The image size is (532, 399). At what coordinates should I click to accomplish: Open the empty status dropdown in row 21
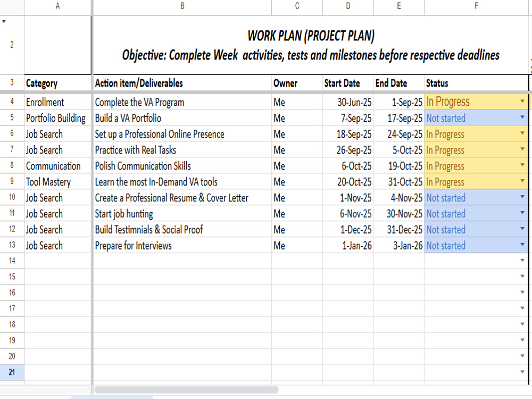pos(522,372)
